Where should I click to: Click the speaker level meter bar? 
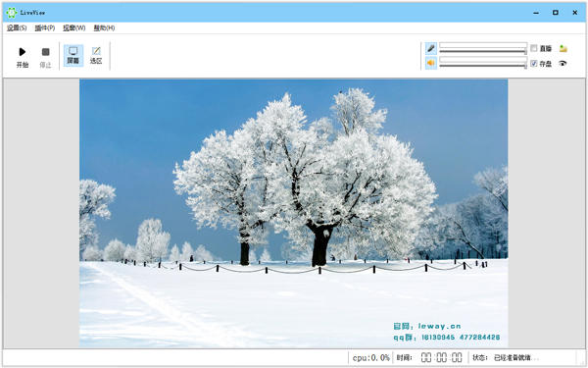click(483, 59)
